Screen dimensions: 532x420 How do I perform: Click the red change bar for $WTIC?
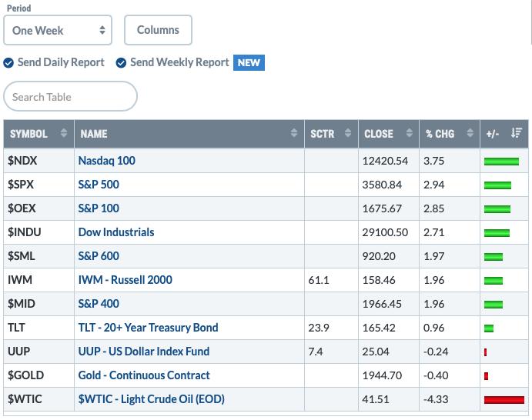(x=504, y=400)
